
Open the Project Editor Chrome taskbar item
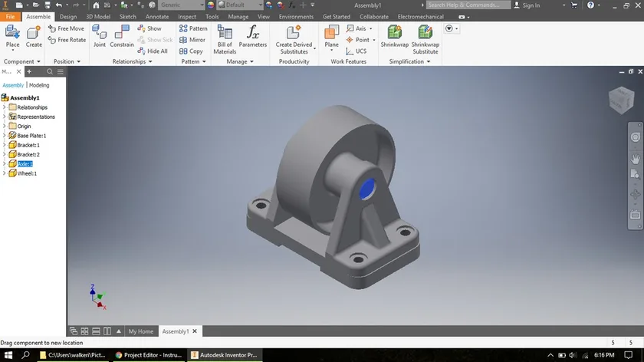click(x=149, y=355)
